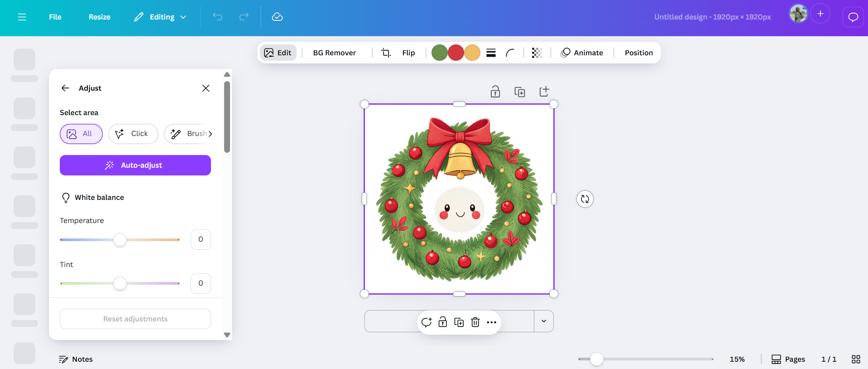Go back from the Adjust panel
The width and height of the screenshot is (868, 369).
65,88
